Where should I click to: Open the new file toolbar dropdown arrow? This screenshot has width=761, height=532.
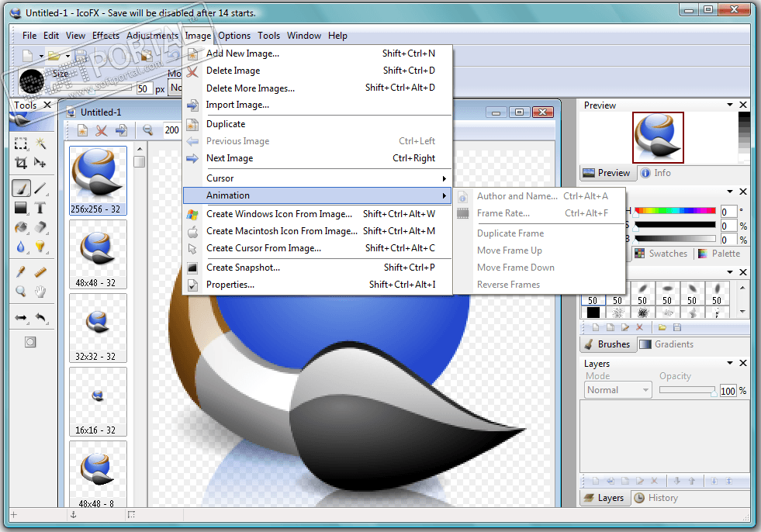coord(41,57)
